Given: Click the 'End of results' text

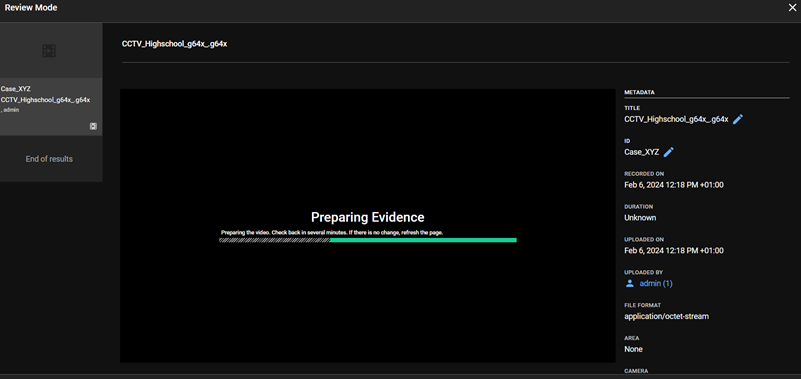Looking at the screenshot, I should point(49,159).
